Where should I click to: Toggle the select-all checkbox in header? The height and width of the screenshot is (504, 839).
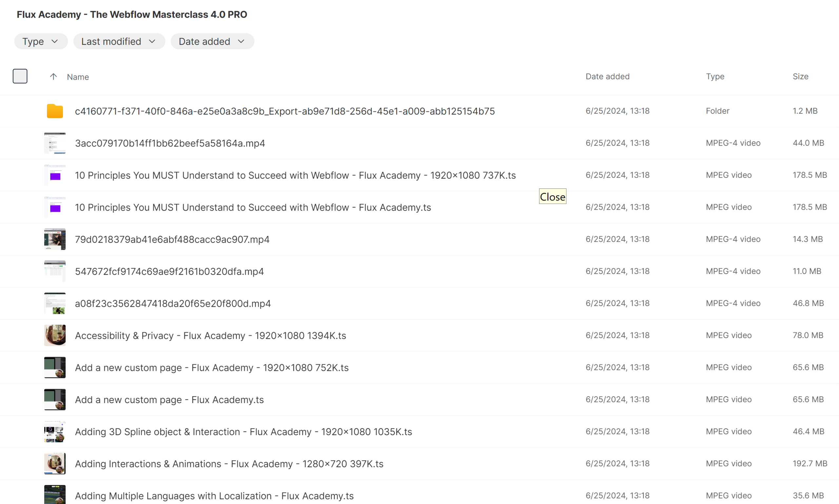(20, 76)
